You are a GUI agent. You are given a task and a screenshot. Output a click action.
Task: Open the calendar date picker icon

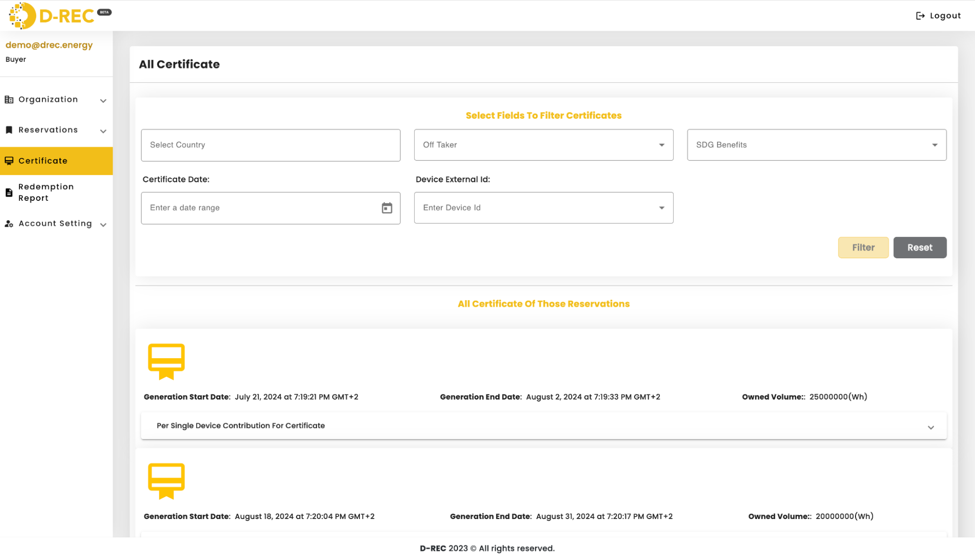[387, 208]
